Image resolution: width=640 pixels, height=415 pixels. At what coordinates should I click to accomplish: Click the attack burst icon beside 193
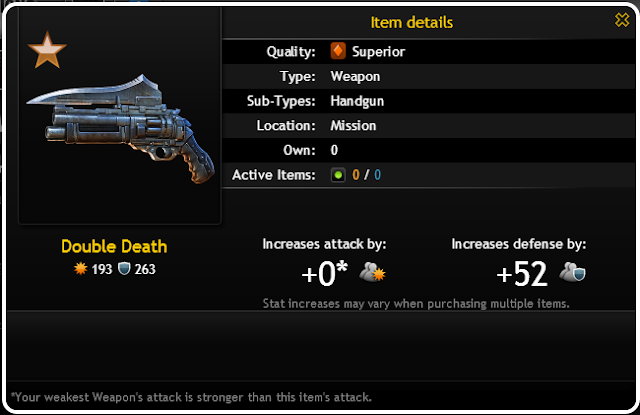(80, 269)
